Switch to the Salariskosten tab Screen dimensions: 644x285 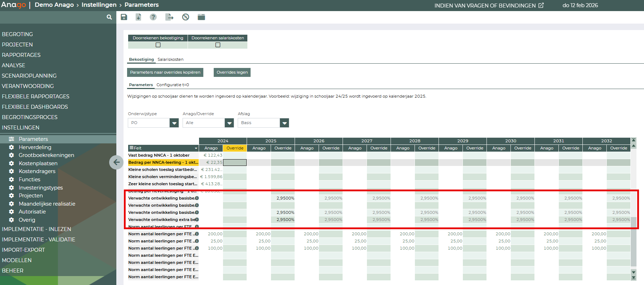[170, 59]
